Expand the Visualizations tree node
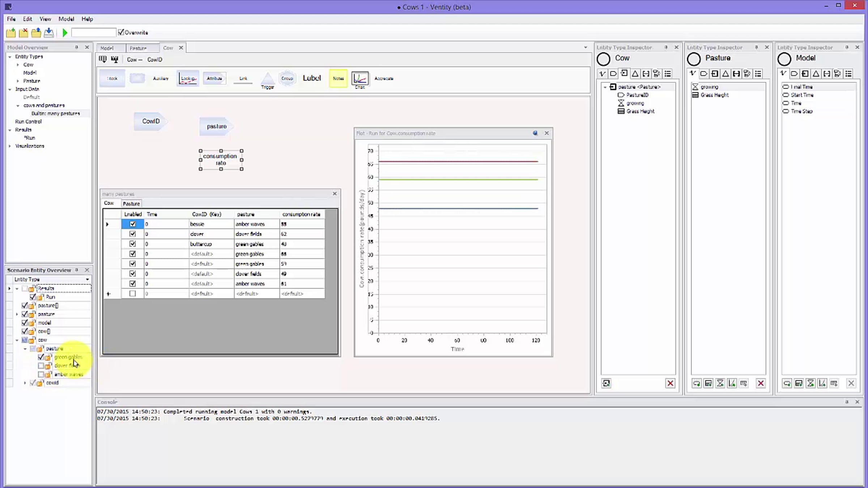868x488 pixels. pyautogui.click(x=10, y=146)
